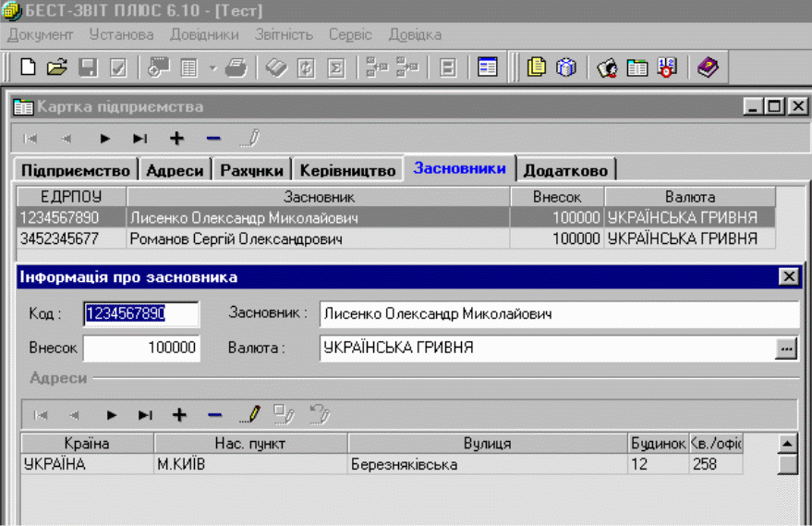Switch to the Рахунки tab
This screenshot has width=812, height=526.
pos(251,170)
